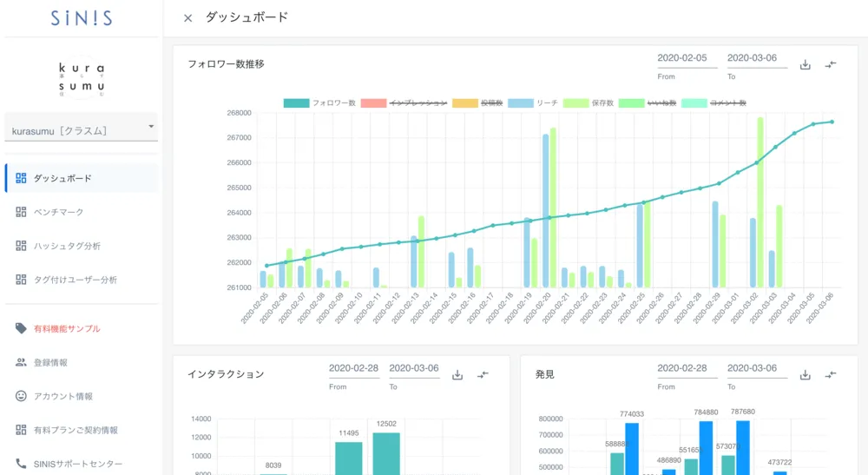Close the dashboard panel with the X icon
The height and width of the screenshot is (475, 868).
pos(187,18)
